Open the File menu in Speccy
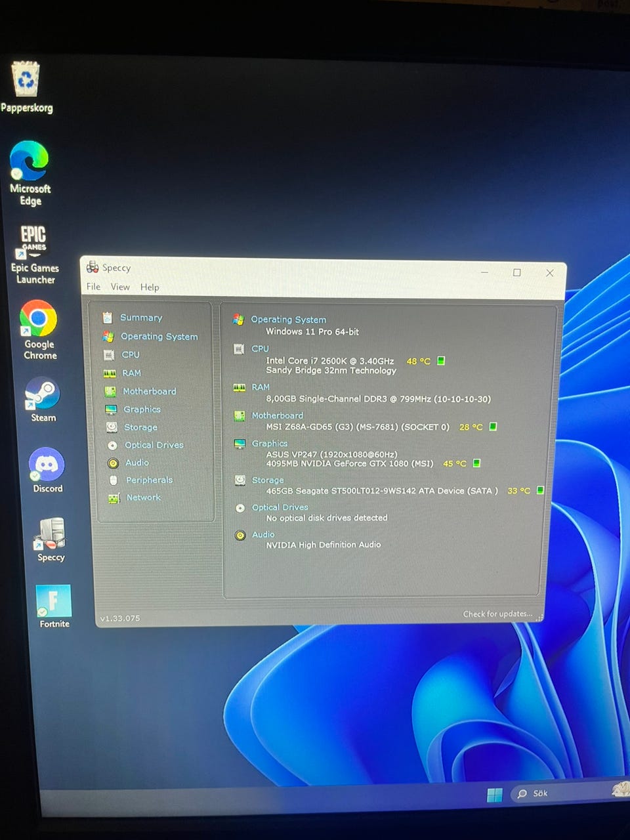Viewport: 630px width, 840px height. point(93,287)
